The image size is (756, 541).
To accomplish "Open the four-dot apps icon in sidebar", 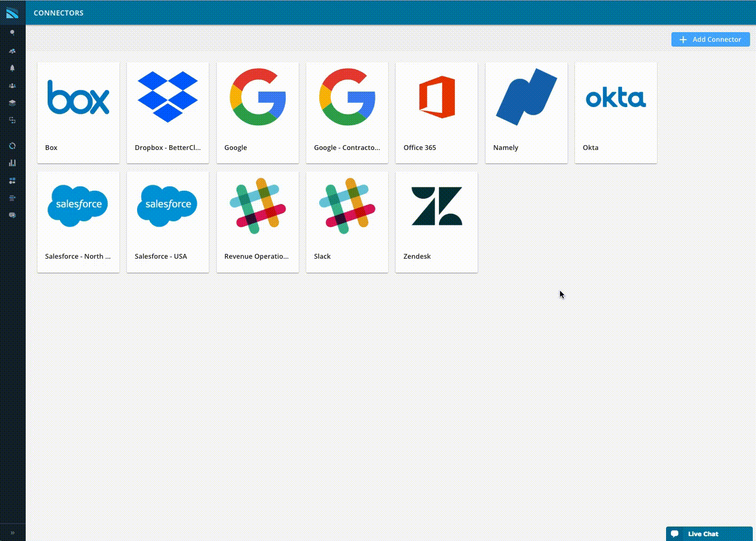I will pyautogui.click(x=12, y=181).
